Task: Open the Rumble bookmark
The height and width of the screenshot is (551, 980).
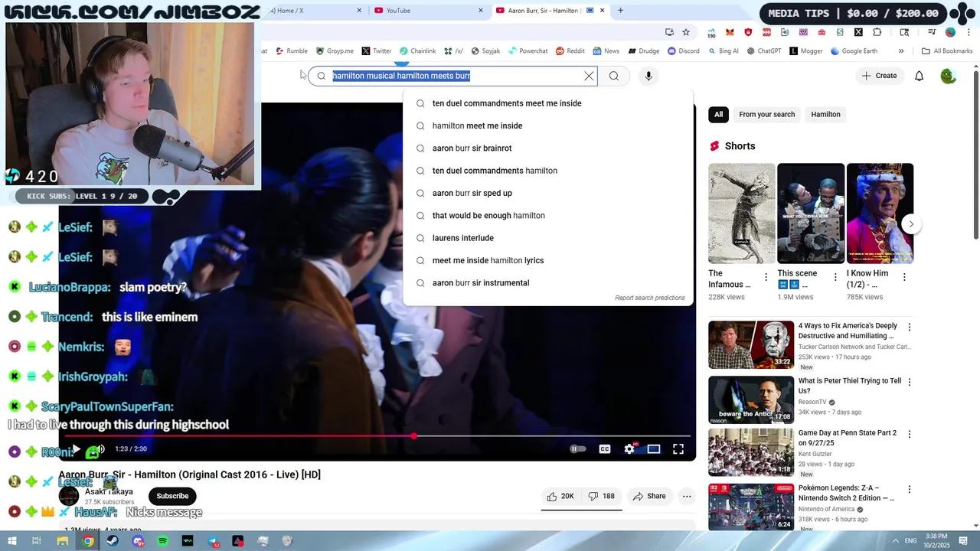Action: 292,51
